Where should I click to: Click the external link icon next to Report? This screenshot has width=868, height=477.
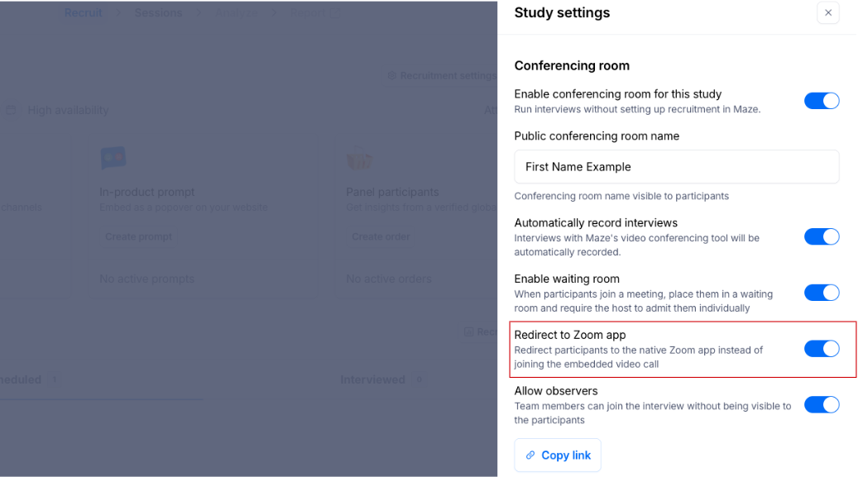(x=335, y=13)
